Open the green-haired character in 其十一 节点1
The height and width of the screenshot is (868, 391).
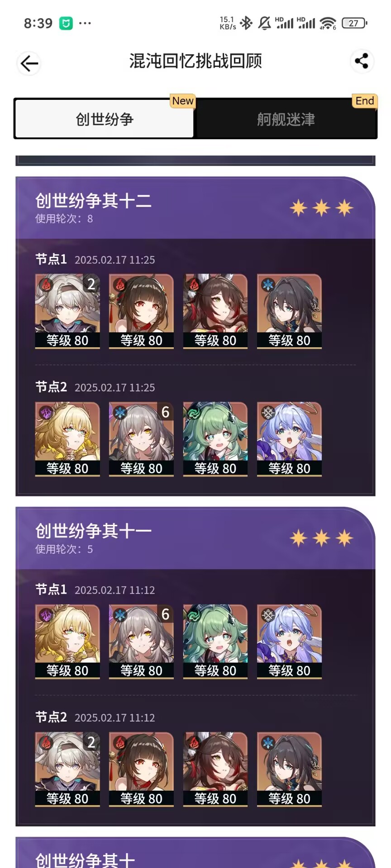[x=215, y=642]
